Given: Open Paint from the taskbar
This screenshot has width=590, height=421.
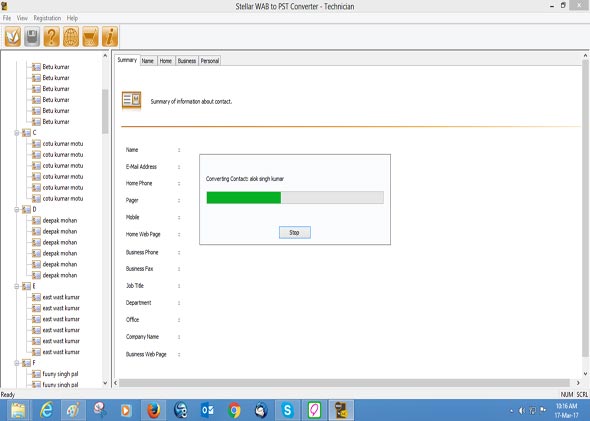Looking at the screenshot, I should coord(73,410).
